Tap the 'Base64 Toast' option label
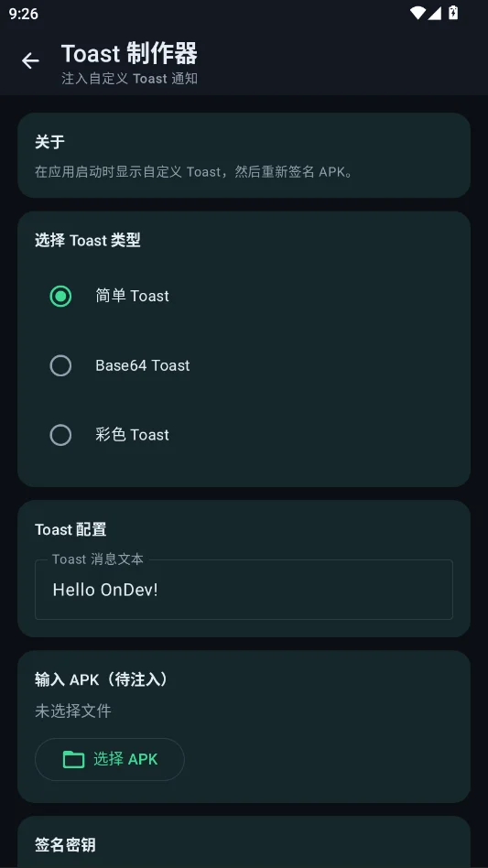The image size is (488, 868). click(143, 366)
